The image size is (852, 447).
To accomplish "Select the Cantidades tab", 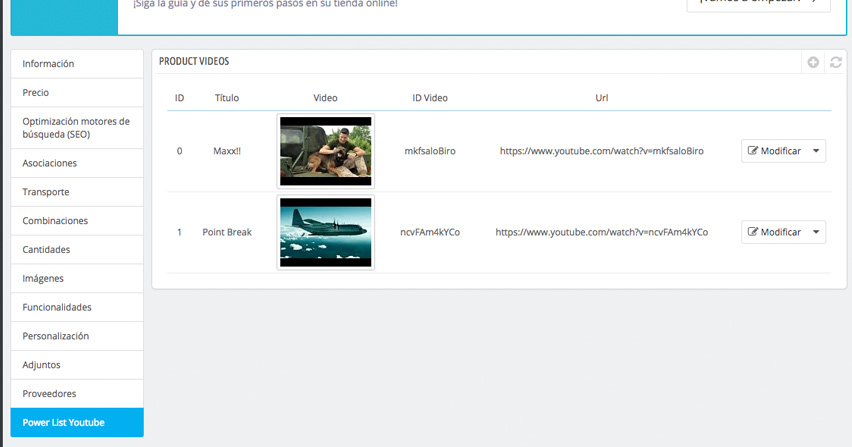I will click(x=77, y=250).
